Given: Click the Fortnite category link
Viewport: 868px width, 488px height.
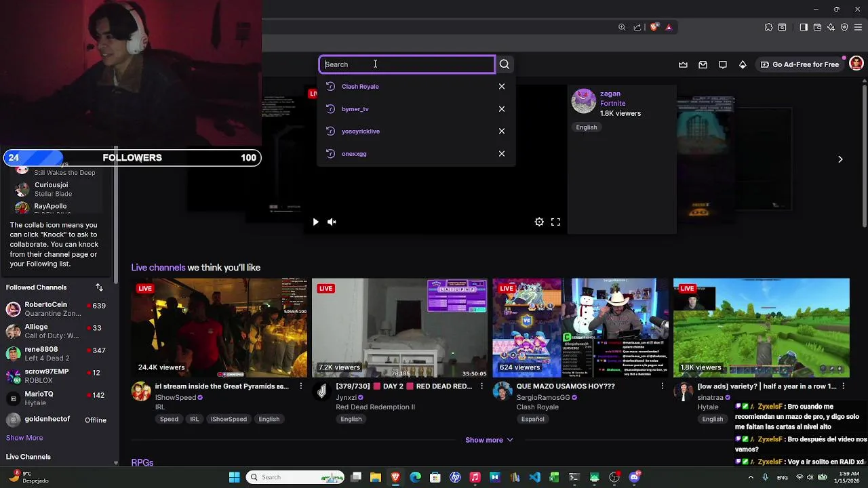Looking at the screenshot, I should pos(613,104).
